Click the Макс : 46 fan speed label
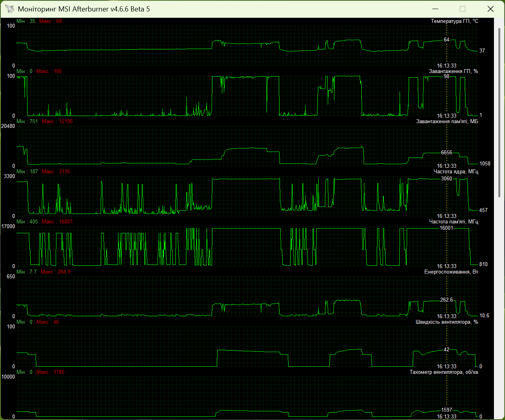The image size is (505, 420). (x=47, y=322)
